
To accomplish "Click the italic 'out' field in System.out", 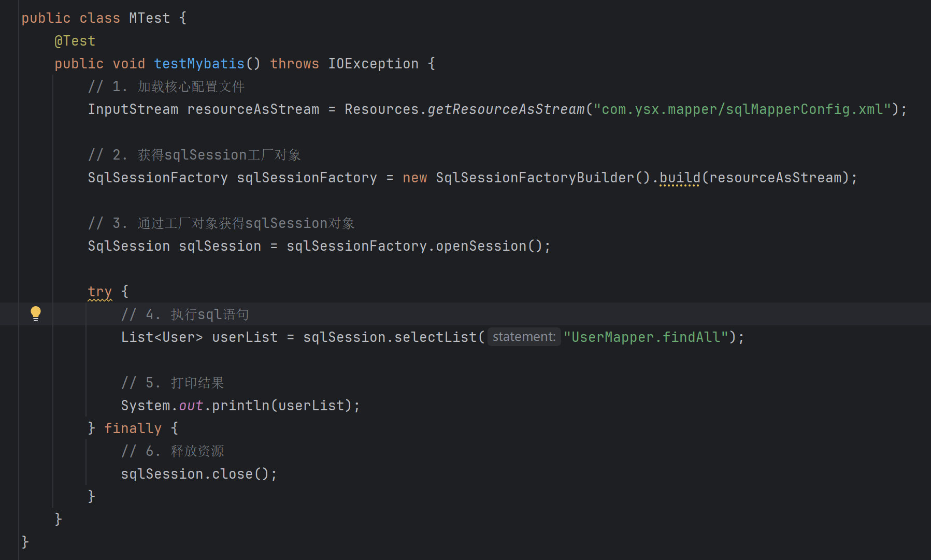I will click(191, 406).
